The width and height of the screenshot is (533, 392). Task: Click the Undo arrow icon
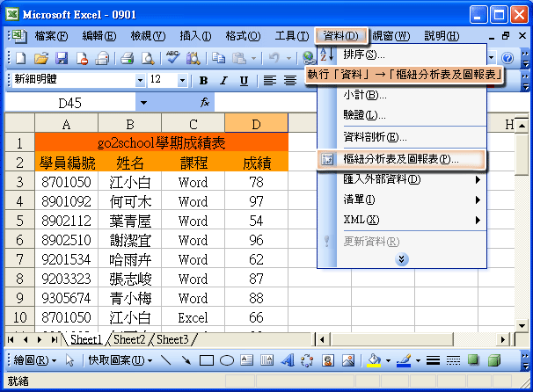point(274,58)
